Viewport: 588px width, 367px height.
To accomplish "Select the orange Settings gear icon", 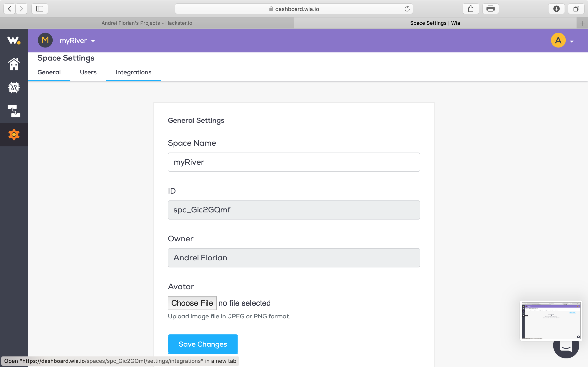I will tap(14, 134).
